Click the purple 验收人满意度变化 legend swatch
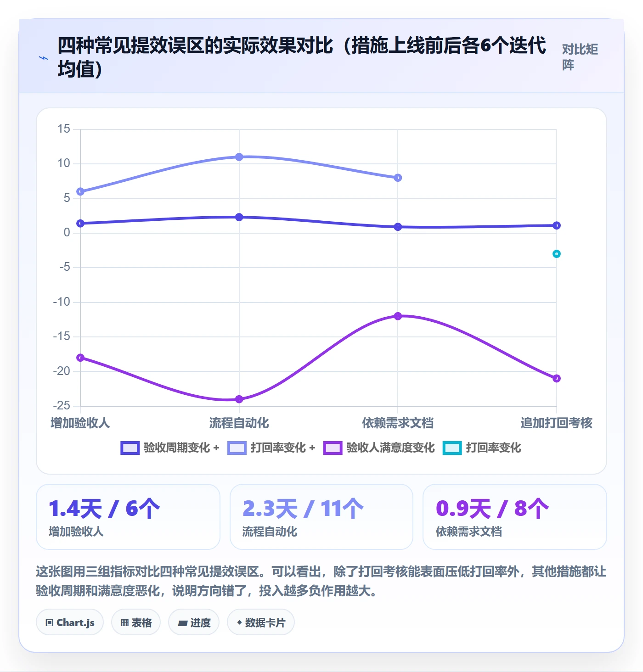 point(333,448)
